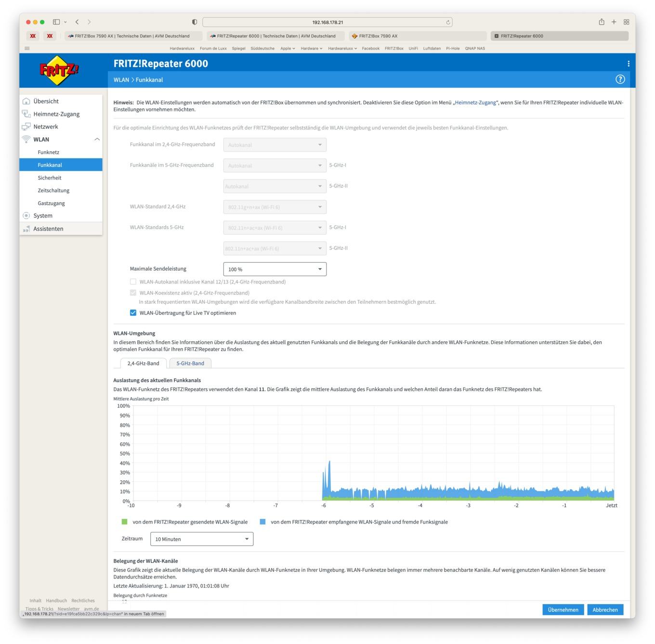Click Übernehmen button
The height and width of the screenshot is (644, 655).
click(563, 609)
